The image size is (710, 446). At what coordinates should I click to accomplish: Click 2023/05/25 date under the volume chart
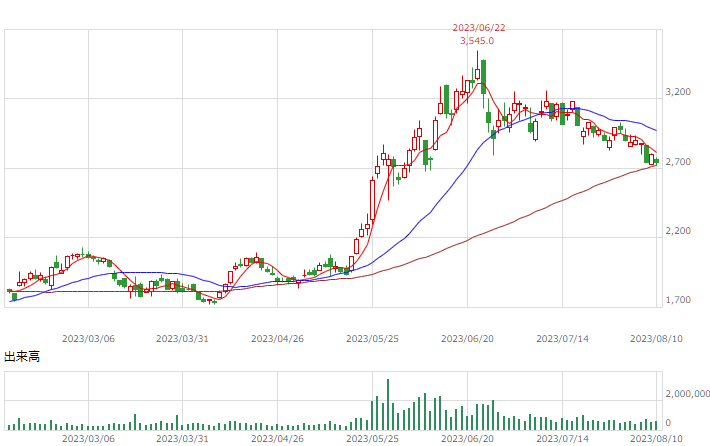point(372,439)
